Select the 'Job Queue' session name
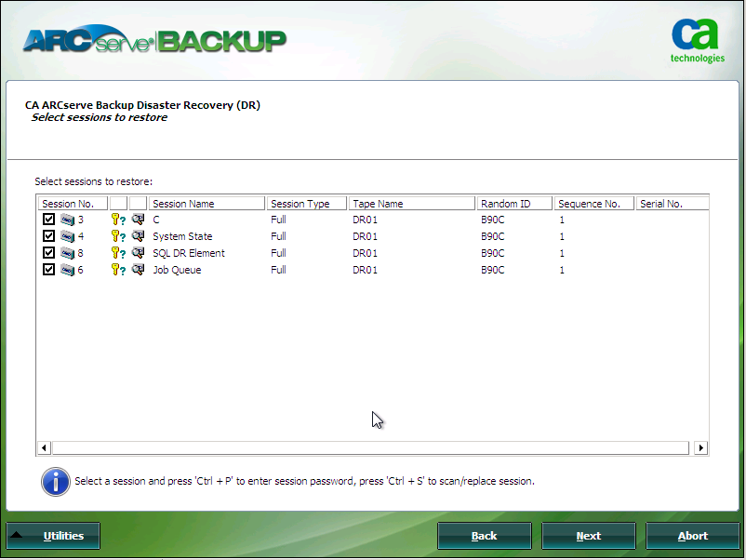The image size is (746, 560). [177, 270]
